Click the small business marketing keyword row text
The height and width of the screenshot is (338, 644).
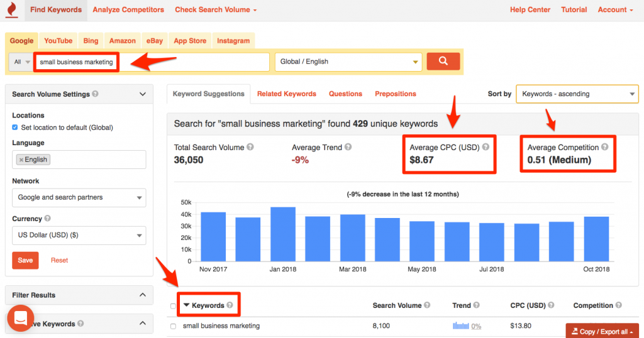tap(221, 325)
